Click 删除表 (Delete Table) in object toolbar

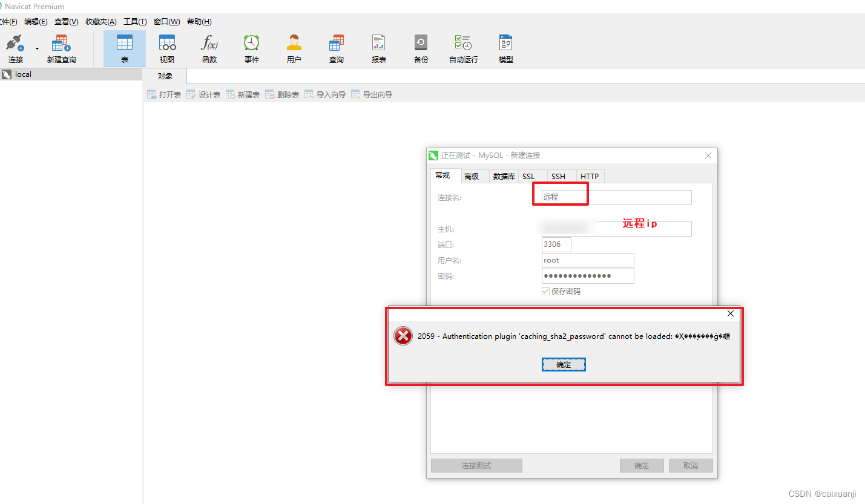pos(282,95)
